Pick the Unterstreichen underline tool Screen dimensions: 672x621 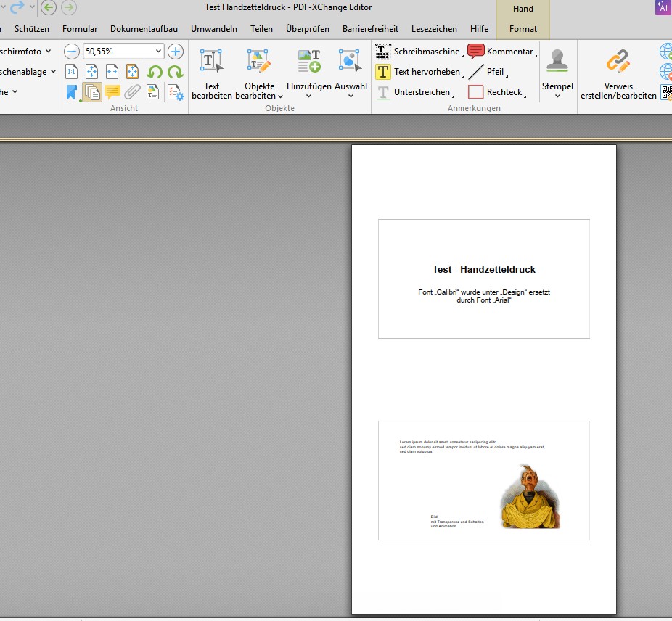pos(414,92)
